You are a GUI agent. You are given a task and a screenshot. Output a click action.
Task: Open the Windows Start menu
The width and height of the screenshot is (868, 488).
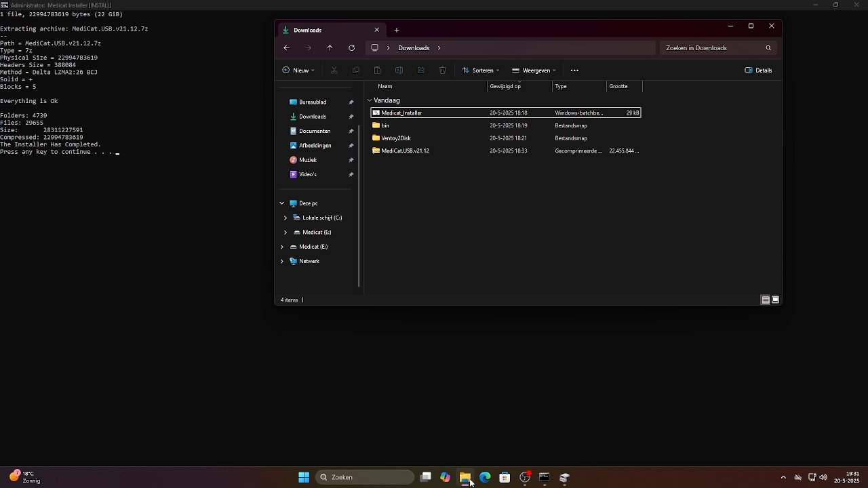pos(304,477)
